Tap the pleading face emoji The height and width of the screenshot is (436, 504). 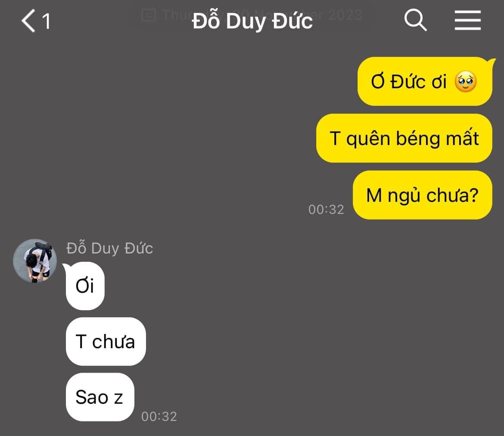click(465, 81)
